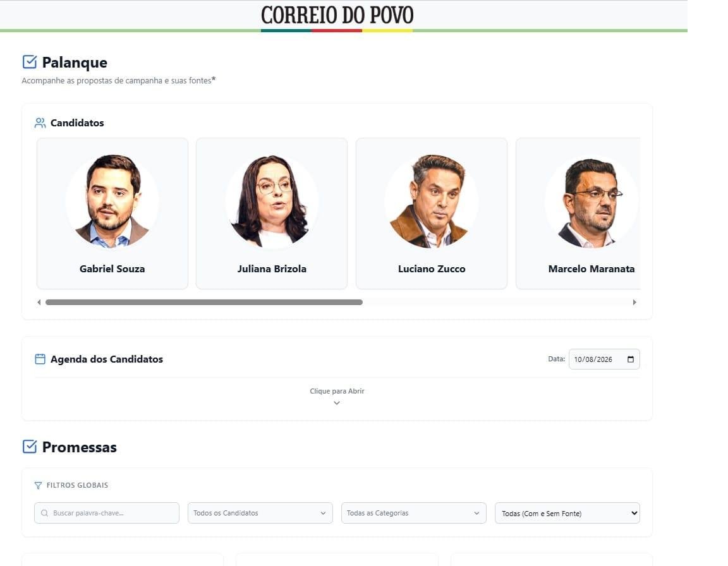
Task: Click the Candidatos section heading
Action: (x=77, y=123)
